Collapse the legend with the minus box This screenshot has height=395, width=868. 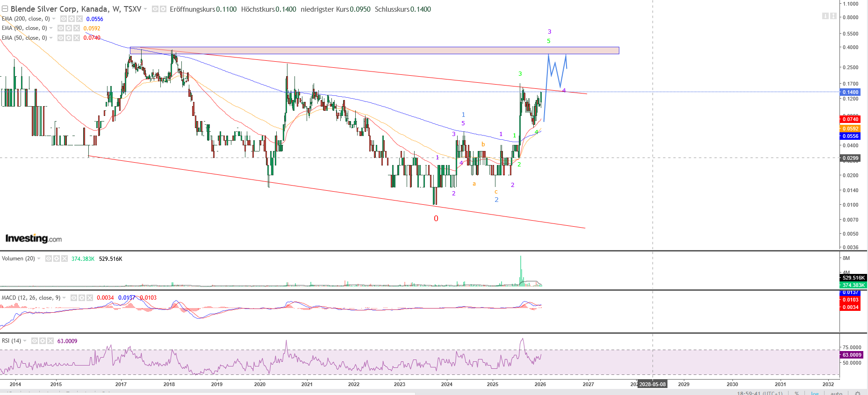(x=5, y=9)
